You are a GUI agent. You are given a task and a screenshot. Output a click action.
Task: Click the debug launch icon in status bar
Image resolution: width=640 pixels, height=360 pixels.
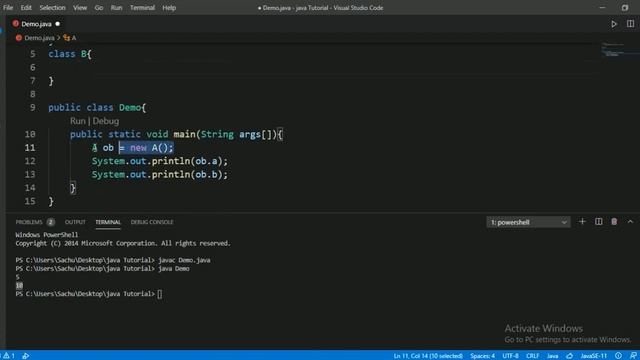(26, 356)
